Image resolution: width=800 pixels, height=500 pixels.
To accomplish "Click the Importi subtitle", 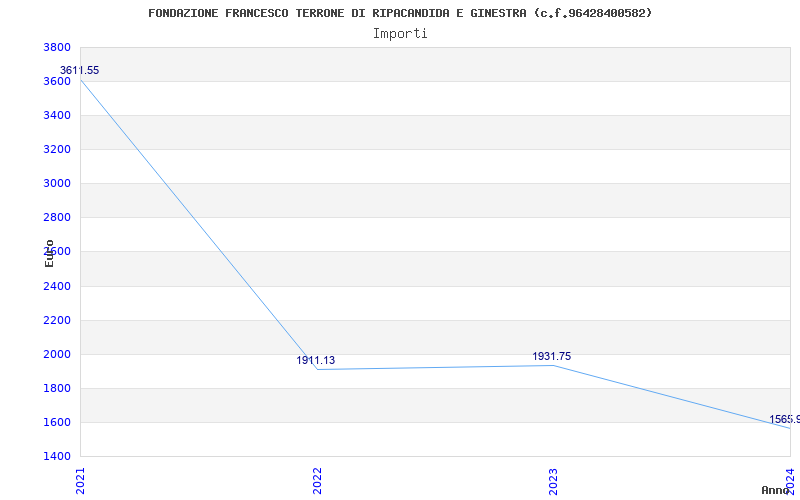I will (400, 34).
